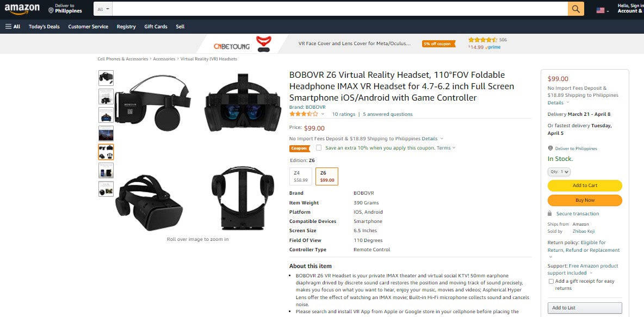Check the 10% coupon checkbox
This screenshot has height=317, width=644.
click(x=319, y=148)
